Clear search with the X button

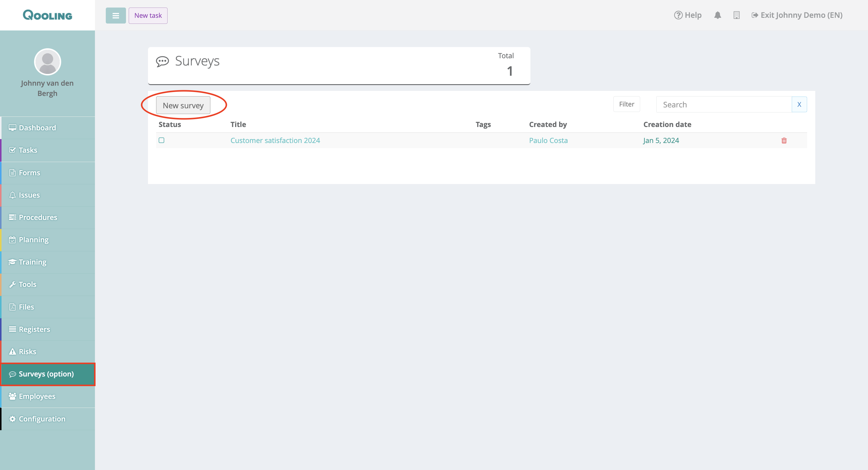click(799, 104)
